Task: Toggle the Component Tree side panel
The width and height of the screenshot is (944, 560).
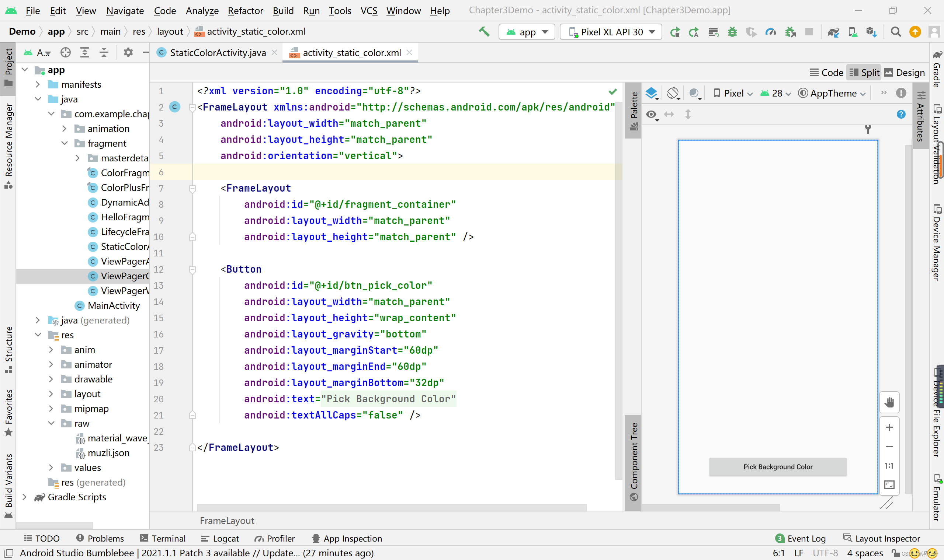Action: pos(634,463)
